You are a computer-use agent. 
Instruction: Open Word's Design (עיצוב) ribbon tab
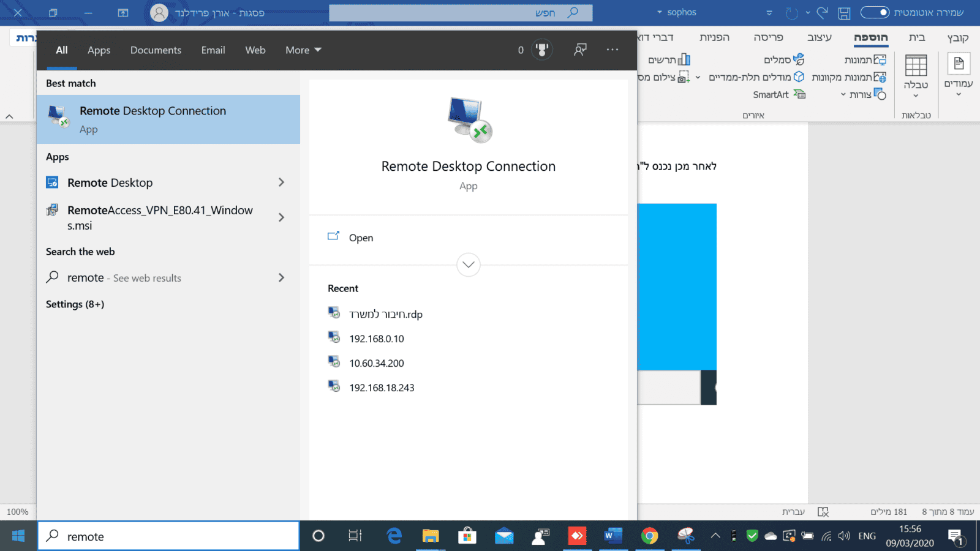tap(819, 37)
